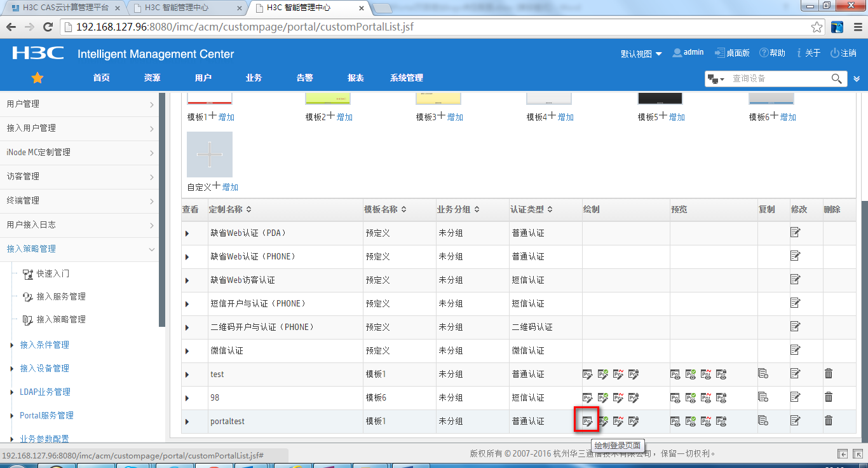This screenshot has height=468, width=868.
Task: Open 接入服务管理 in the sidebar
Action: pos(61,297)
